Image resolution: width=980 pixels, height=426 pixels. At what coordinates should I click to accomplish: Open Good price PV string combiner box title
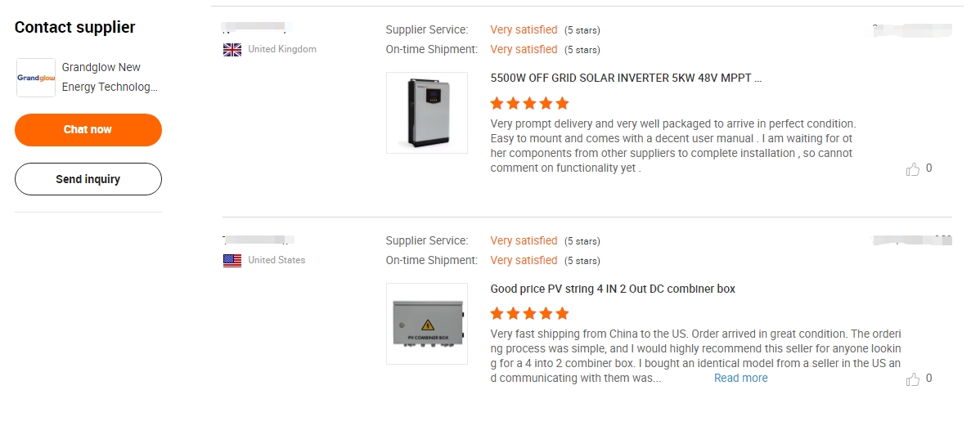613,289
